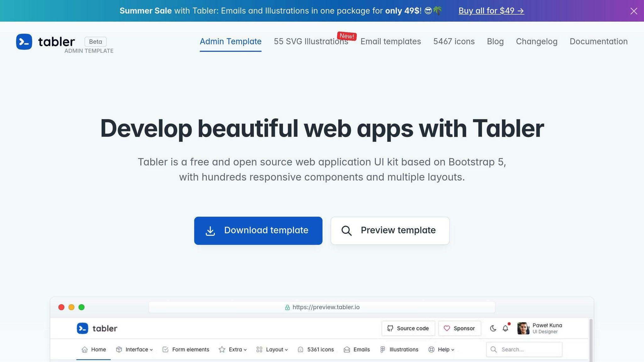The width and height of the screenshot is (644, 362).
Task: Switch to the Blog section
Action: [495, 41]
